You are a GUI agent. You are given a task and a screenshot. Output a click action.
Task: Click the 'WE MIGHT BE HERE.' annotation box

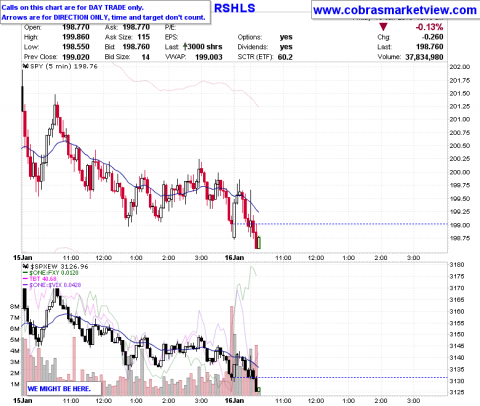[64, 389]
